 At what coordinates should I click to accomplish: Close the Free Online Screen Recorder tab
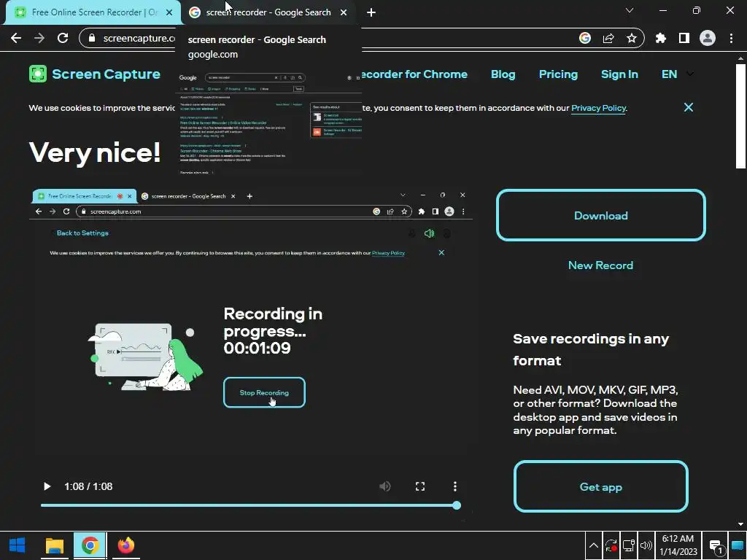(x=169, y=12)
